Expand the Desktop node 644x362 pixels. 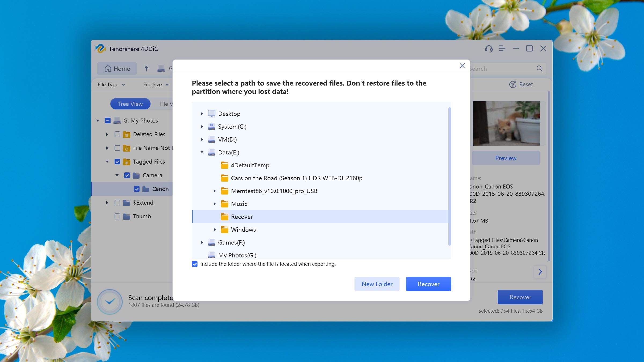coord(202,114)
